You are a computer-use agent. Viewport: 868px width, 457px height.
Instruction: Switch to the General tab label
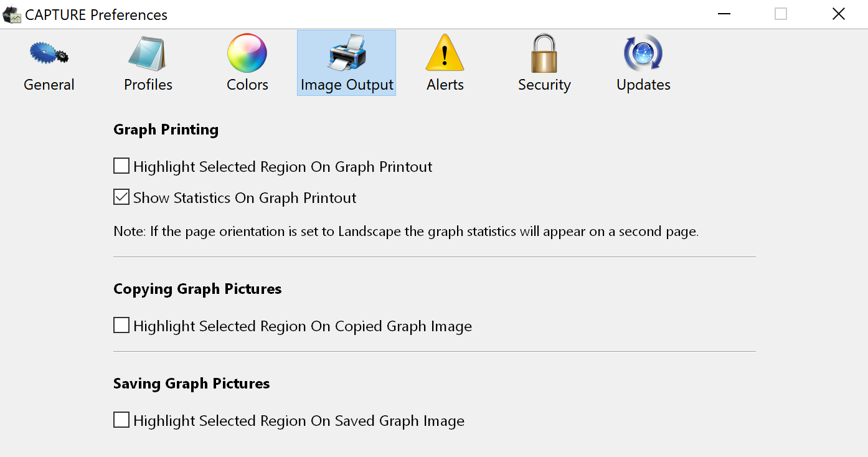click(x=49, y=85)
